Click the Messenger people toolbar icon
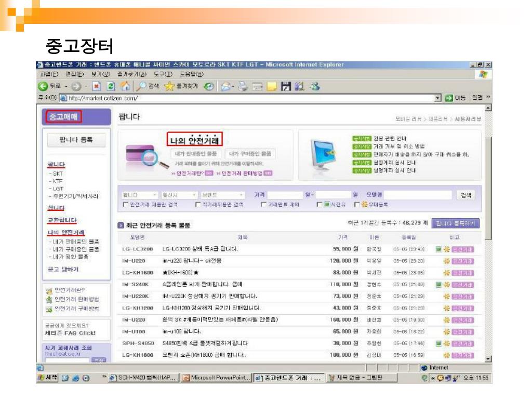Image resolution: width=532 pixels, height=399 pixels. coord(315,87)
